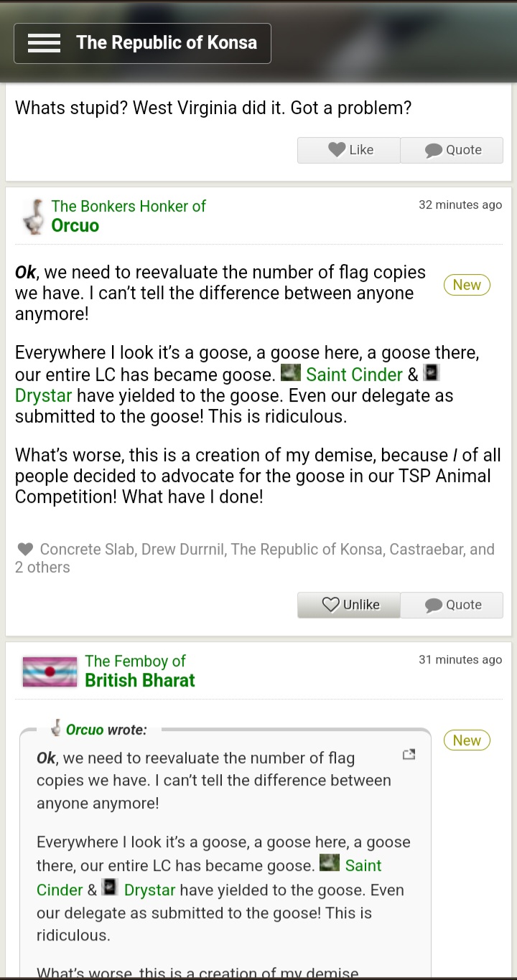This screenshot has width=517, height=980.
Task: Click Drystar's small flag icon in Orcuo's post
Action: [x=431, y=373]
